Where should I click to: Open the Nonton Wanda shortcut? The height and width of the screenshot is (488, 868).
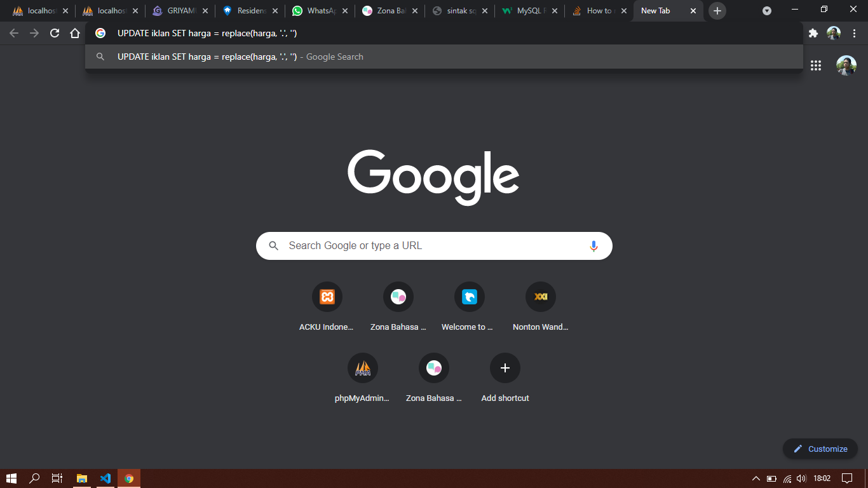(x=541, y=297)
